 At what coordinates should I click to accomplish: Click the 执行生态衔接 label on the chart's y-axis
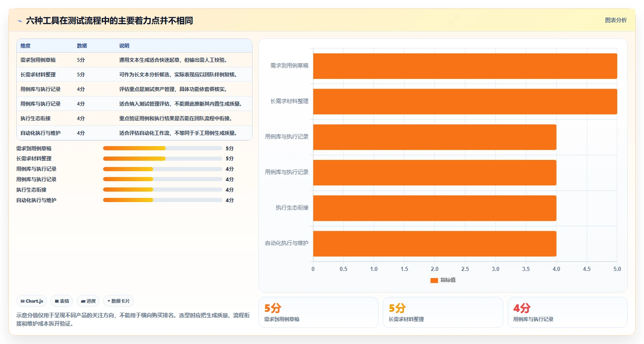point(292,207)
